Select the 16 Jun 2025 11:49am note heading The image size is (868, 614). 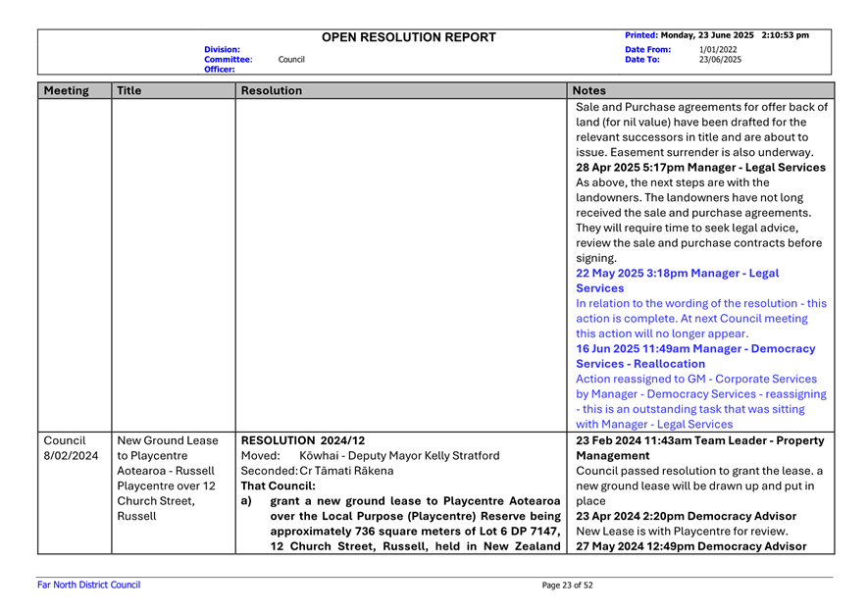pyautogui.click(x=695, y=356)
